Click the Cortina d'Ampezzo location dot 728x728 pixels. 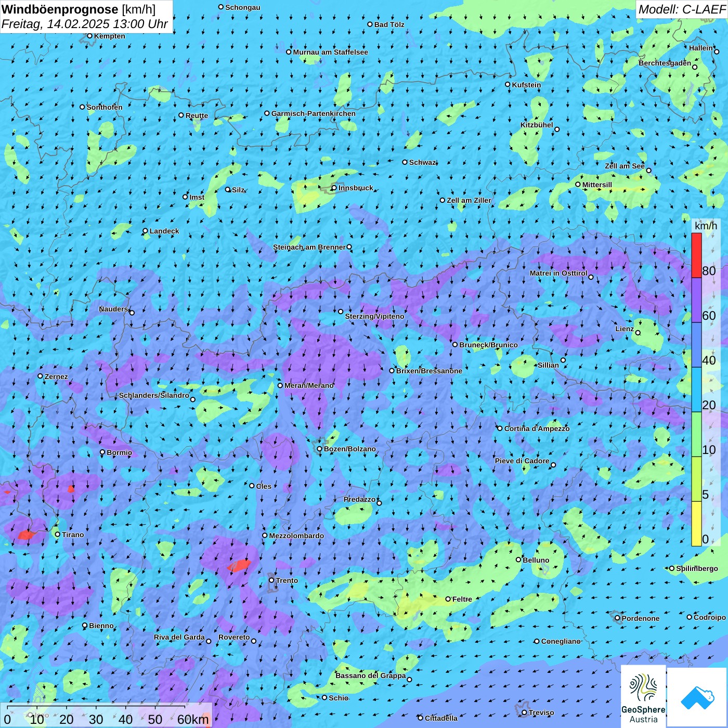tap(500, 428)
